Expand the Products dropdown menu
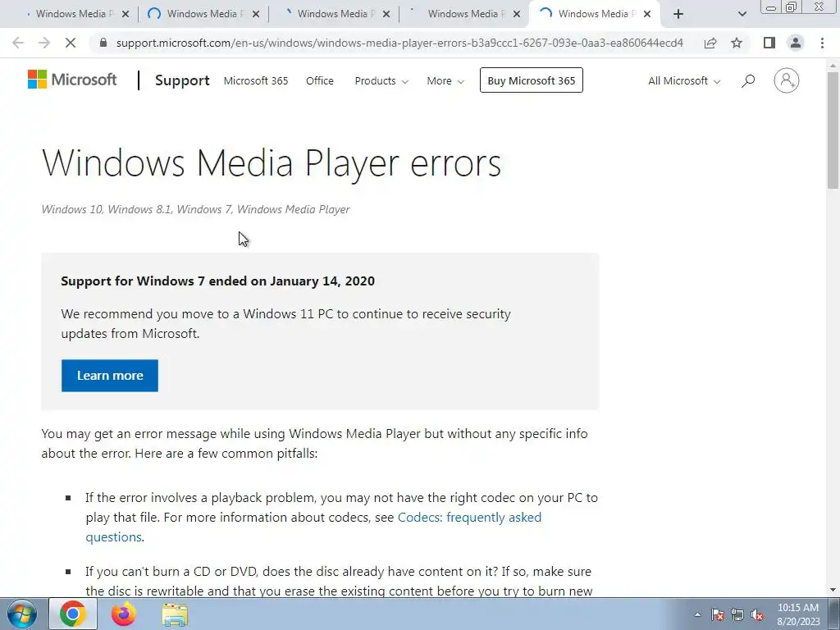The width and height of the screenshot is (840, 630). pyautogui.click(x=381, y=81)
